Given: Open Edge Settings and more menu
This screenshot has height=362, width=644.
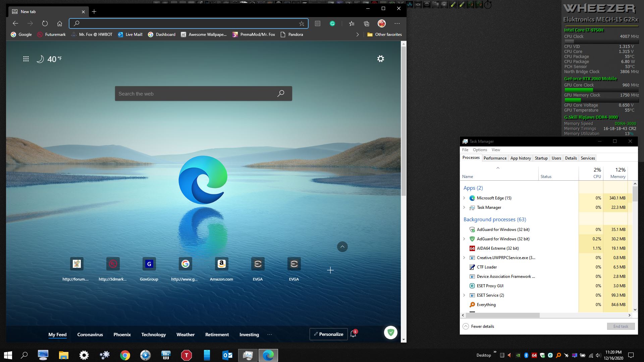Looking at the screenshot, I should (x=397, y=23).
